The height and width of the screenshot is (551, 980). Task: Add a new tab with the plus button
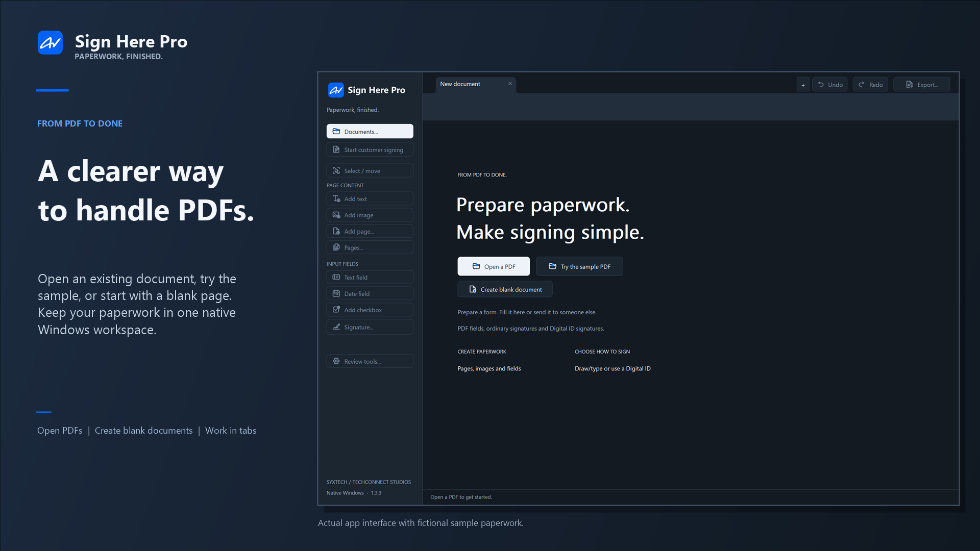tap(803, 85)
